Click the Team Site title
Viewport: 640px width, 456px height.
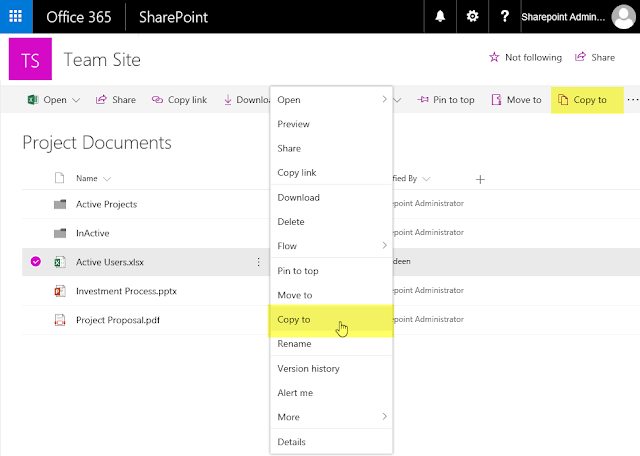pos(102,60)
